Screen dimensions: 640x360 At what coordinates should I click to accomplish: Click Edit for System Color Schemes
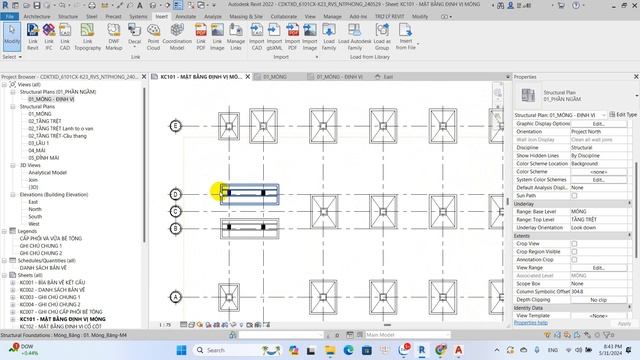click(598, 180)
